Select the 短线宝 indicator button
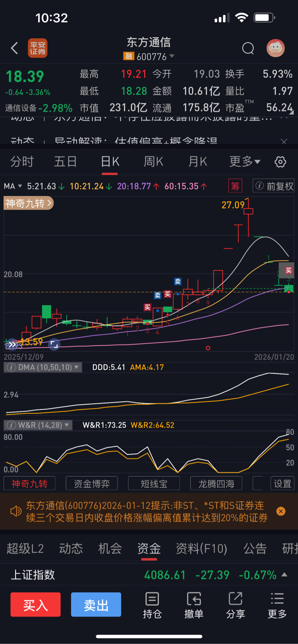The image size is (298, 644). pyautogui.click(x=154, y=484)
